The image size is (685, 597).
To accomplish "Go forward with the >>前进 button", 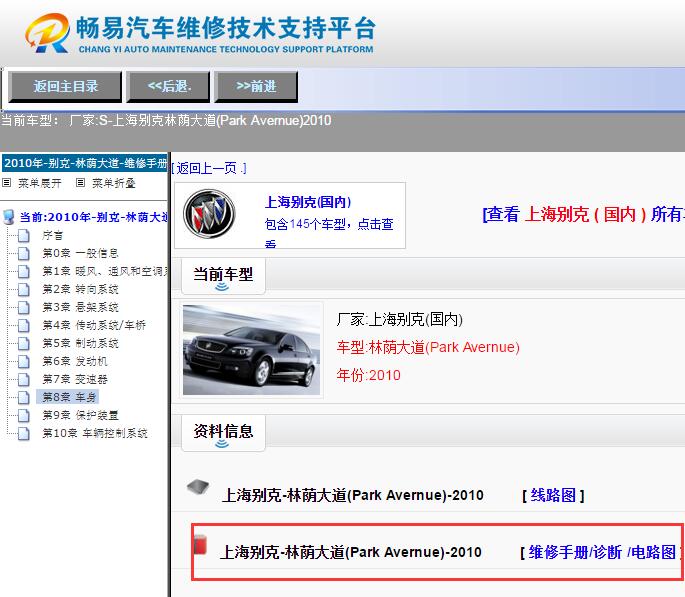I will tap(256, 86).
